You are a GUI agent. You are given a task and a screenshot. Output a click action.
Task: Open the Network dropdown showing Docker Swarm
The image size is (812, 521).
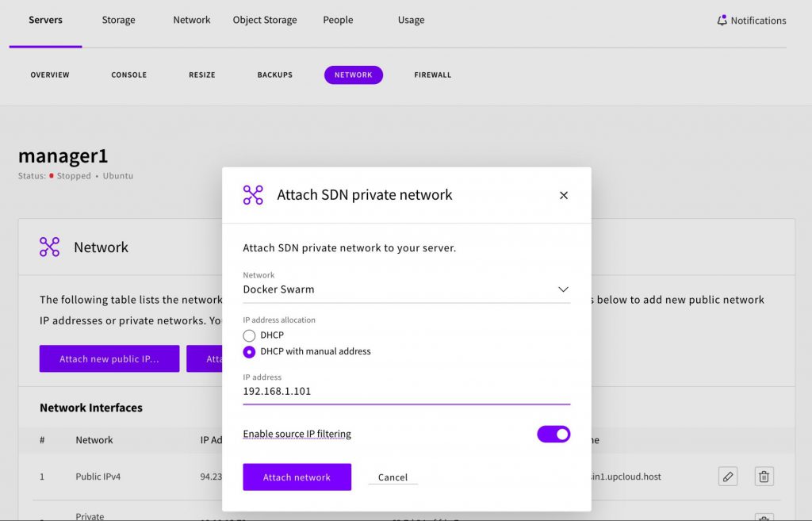click(406, 289)
